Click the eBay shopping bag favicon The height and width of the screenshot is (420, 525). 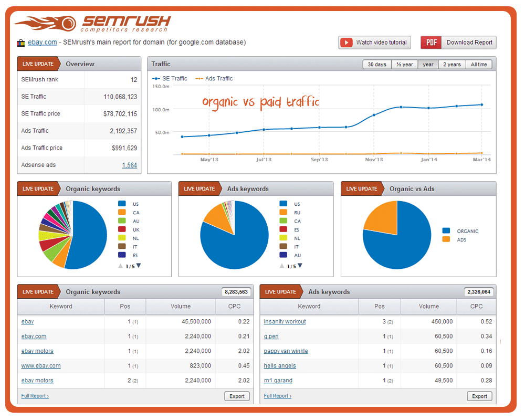tap(21, 43)
